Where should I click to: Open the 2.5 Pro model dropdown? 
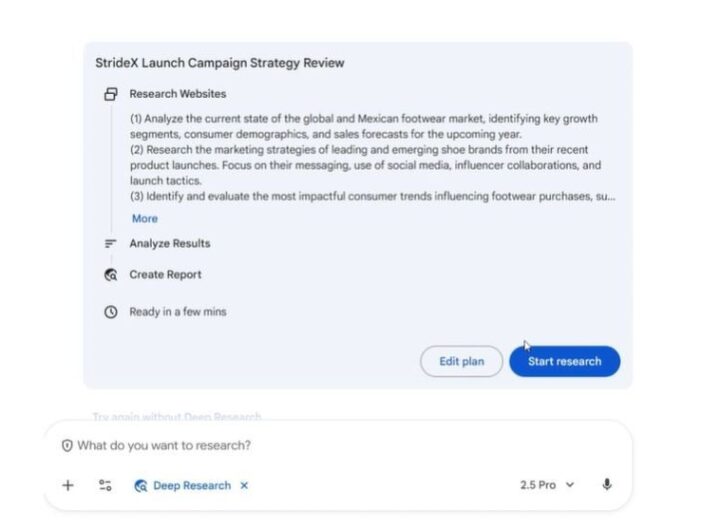(x=546, y=485)
